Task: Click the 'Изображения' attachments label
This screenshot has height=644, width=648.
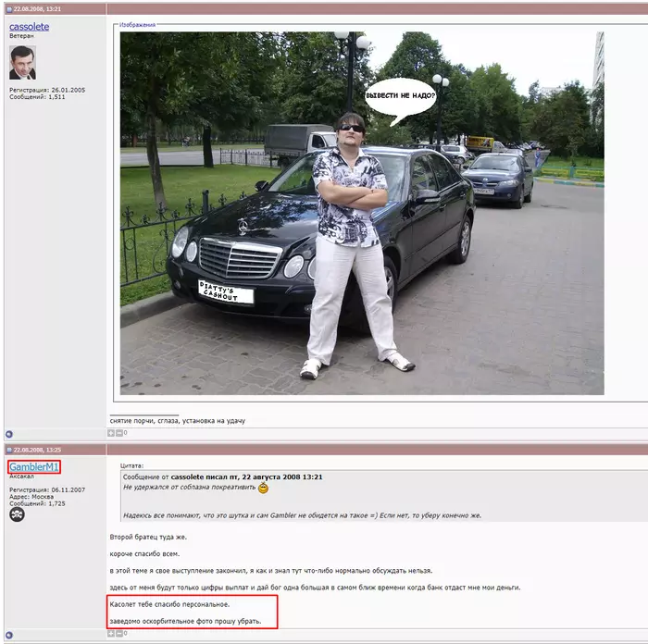Action: pos(137,25)
